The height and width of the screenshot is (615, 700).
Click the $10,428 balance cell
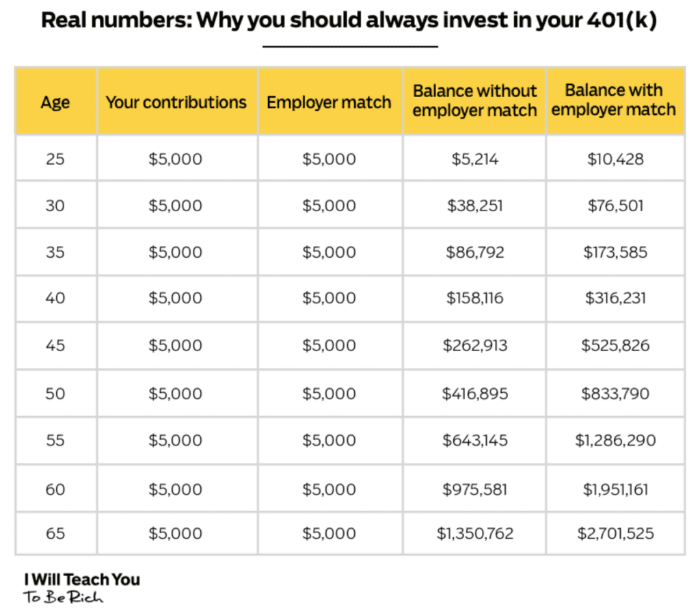click(615, 159)
